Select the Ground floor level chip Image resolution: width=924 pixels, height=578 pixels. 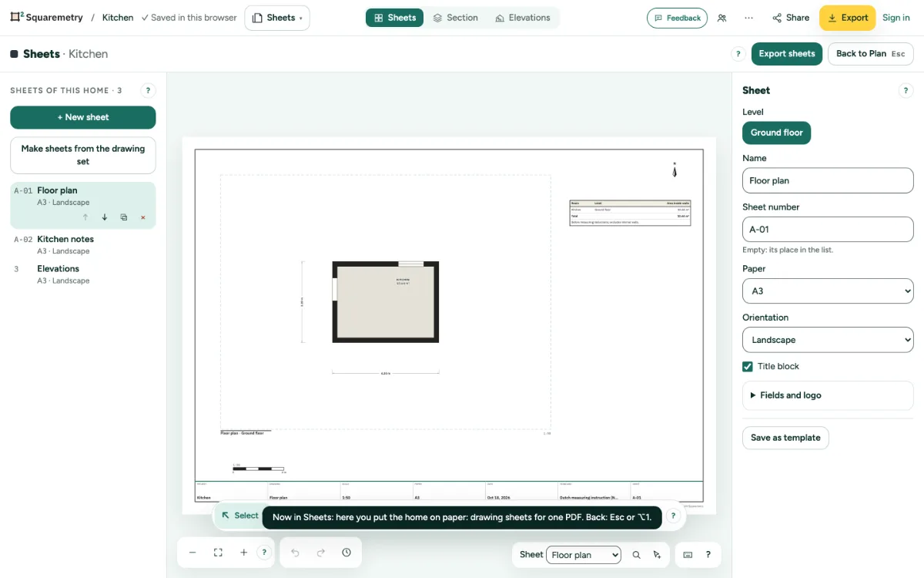[x=776, y=133]
